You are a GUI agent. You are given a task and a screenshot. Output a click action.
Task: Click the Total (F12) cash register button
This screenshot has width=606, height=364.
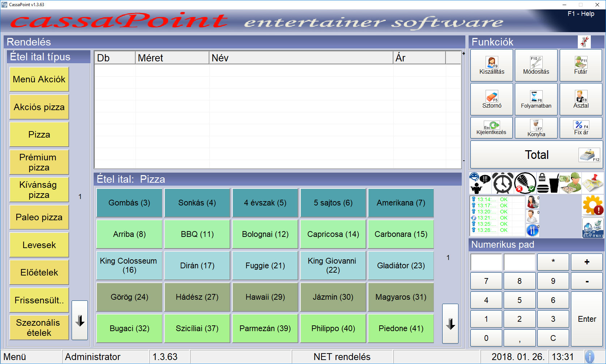tap(537, 155)
